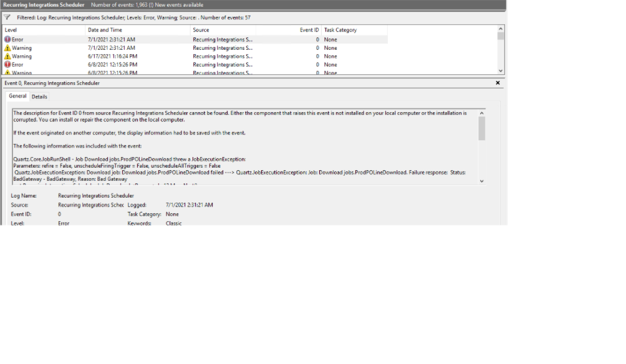626x364 pixels.
Task: Click the down arrow below the event list scrollbar
Action: pyautogui.click(x=500, y=70)
